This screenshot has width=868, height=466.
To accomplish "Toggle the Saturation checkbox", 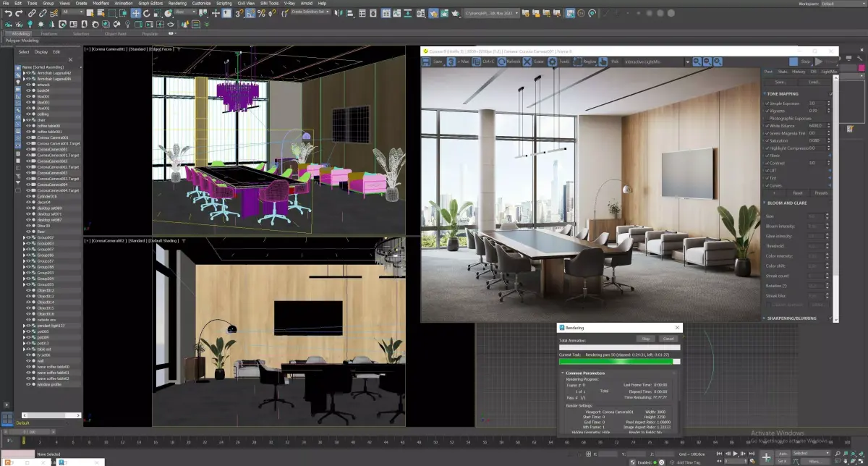I will 767,140.
